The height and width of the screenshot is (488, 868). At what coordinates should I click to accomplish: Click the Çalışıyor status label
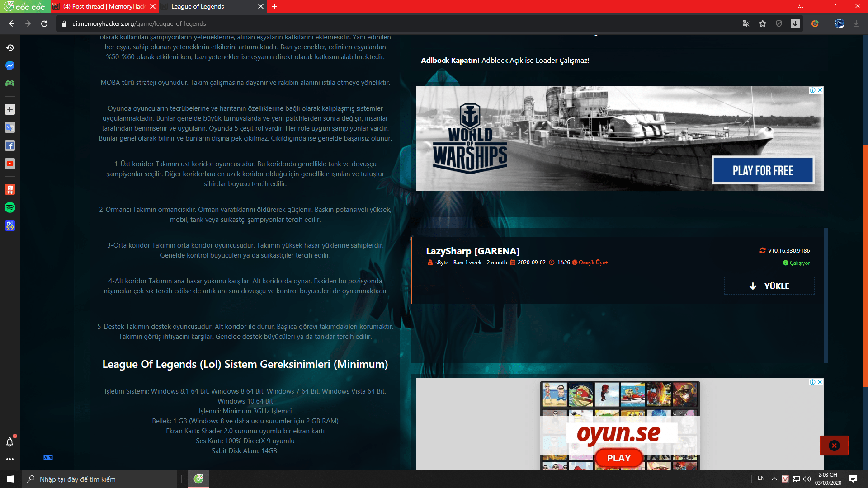[800, 263]
